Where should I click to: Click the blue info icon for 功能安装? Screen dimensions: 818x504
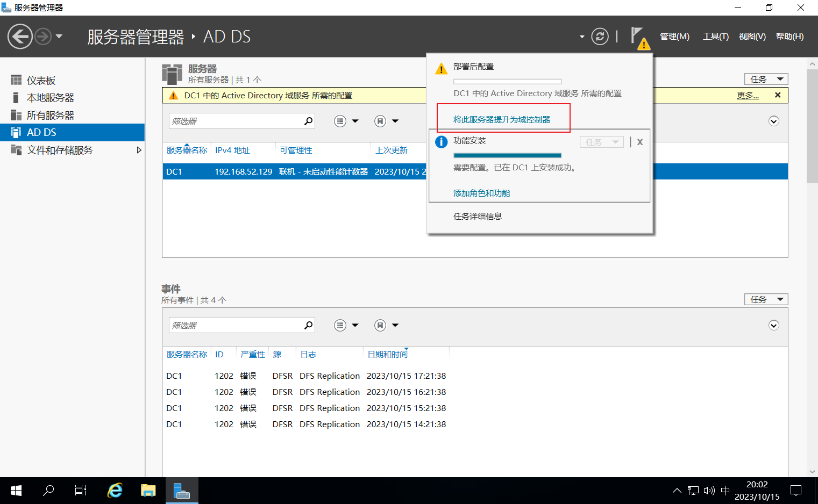tap(441, 142)
